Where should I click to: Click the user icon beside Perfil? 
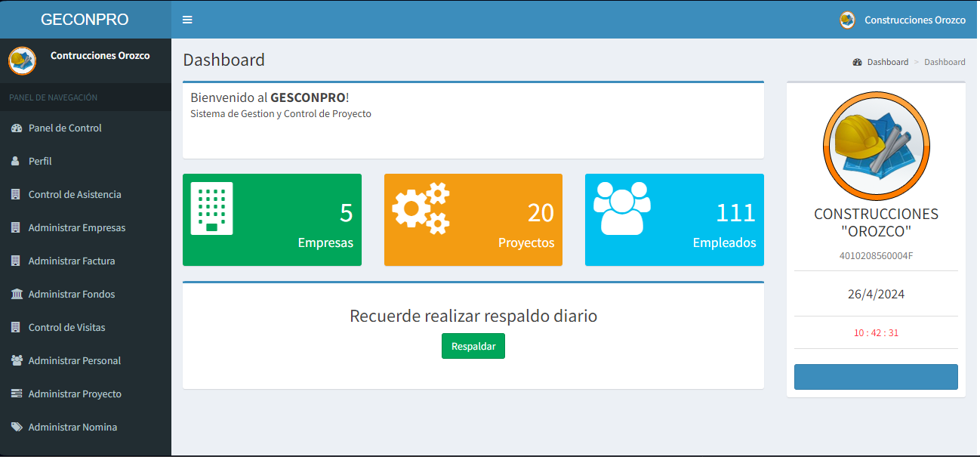[x=16, y=162]
